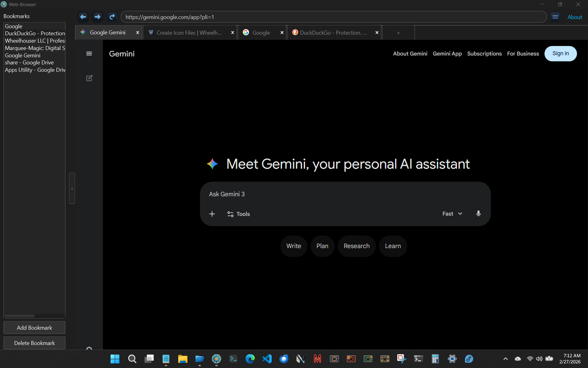Screen dimensions: 588x368
Task: Click the Sign in button
Action: click(560, 54)
